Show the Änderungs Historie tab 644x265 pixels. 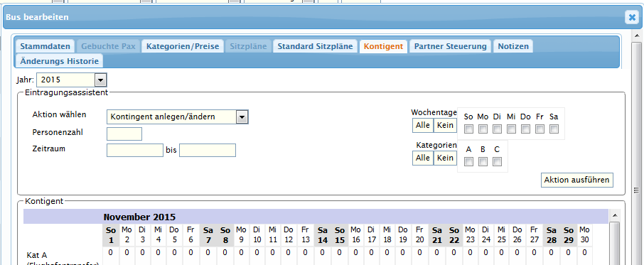(60, 61)
